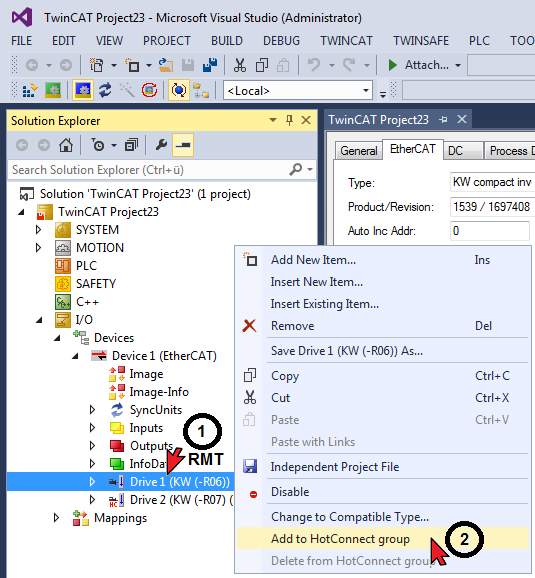Image resolution: width=535 pixels, height=578 pixels.
Task: Click the Copy toolbar icon
Action: coord(261,66)
